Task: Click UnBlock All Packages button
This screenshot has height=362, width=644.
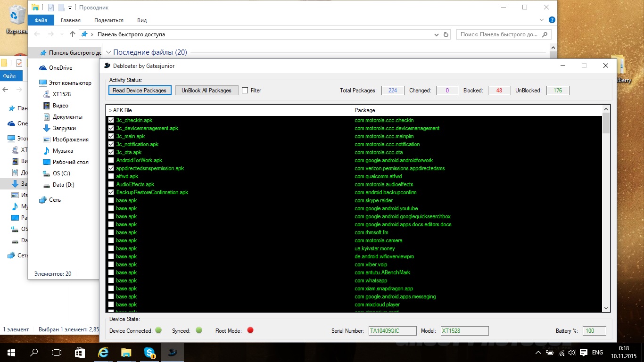Action: coord(206,90)
